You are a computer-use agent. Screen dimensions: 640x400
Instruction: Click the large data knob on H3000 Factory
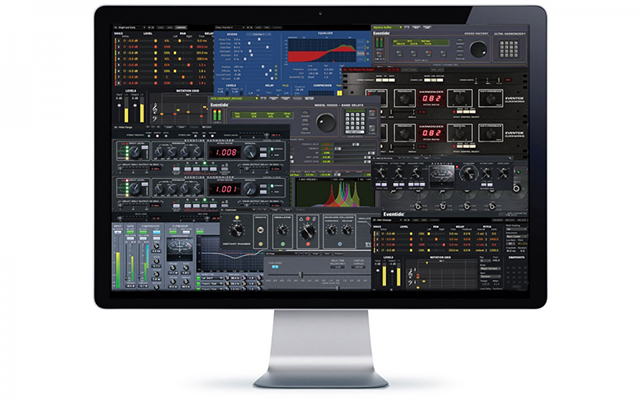click(478, 49)
